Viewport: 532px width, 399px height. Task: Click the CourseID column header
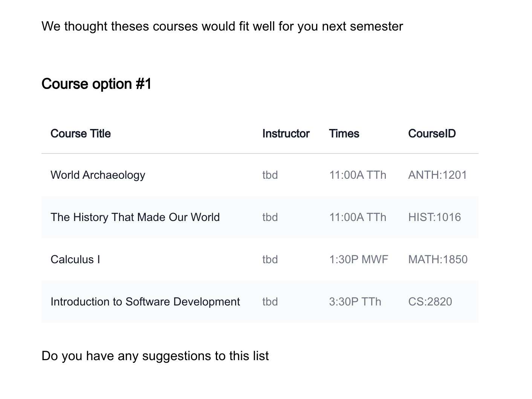(432, 134)
